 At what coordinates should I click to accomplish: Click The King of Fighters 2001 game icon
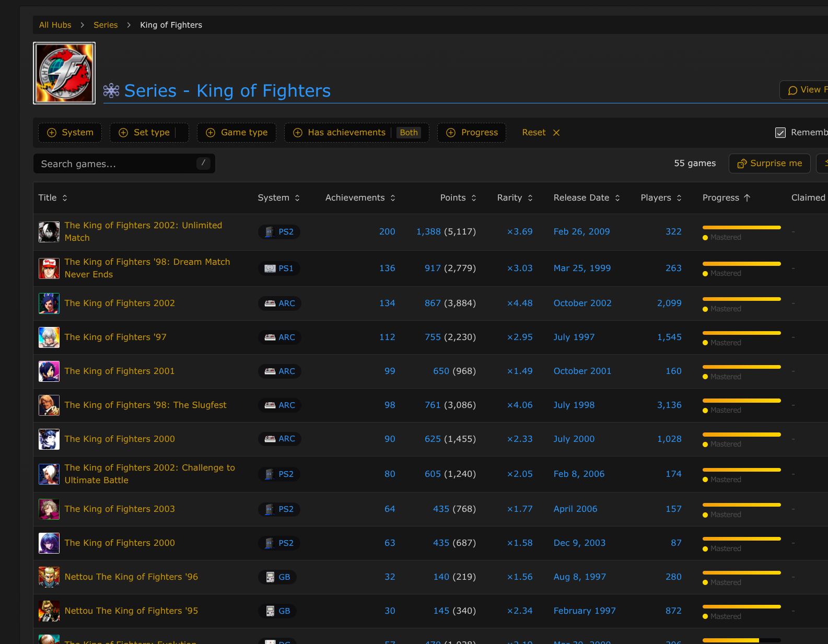point(49,371)
